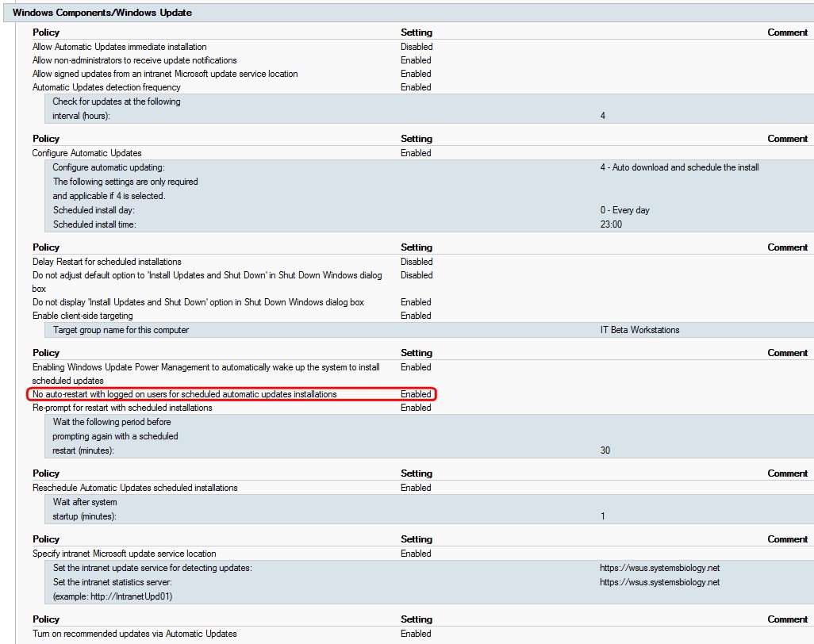Click the startup minutes value 1
The height and width of the screenshot is (644, 814).
603,516
